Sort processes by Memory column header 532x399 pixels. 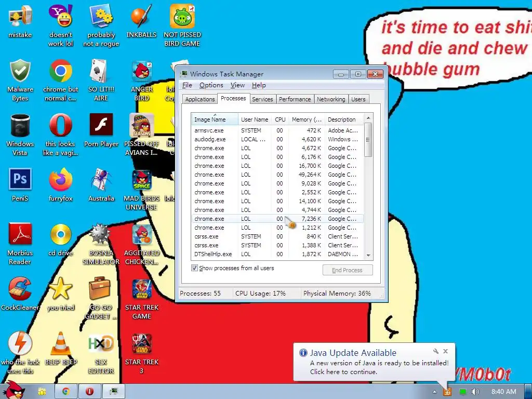tap(307, 119)
